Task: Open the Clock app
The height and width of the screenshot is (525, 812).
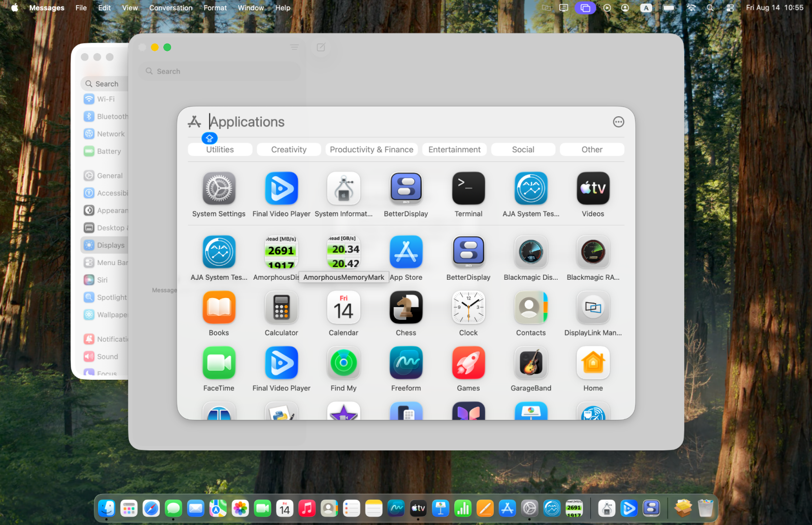Action: pos(468,307)
